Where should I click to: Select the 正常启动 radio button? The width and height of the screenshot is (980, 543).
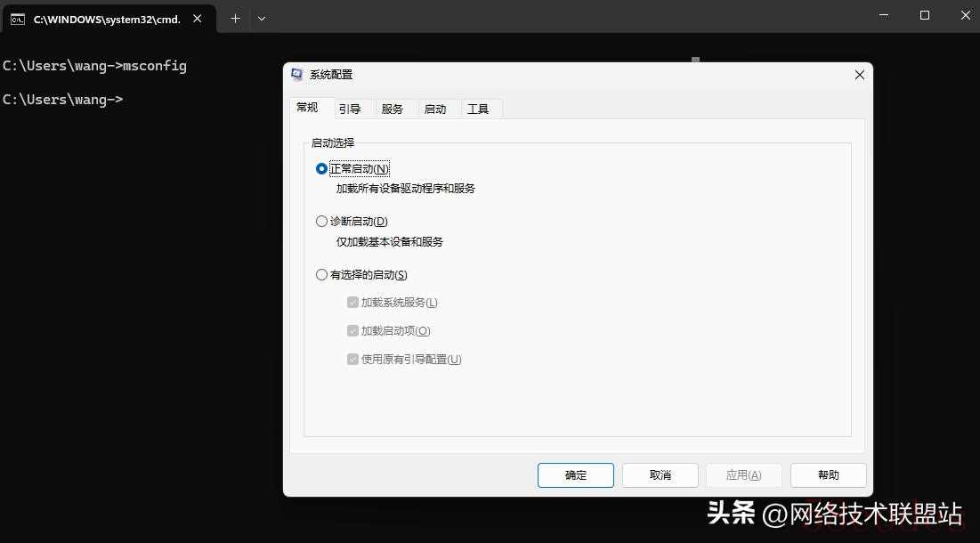322,169
